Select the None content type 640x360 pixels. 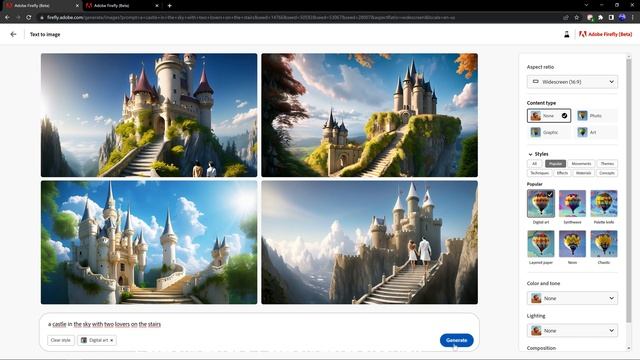point(549,116)
